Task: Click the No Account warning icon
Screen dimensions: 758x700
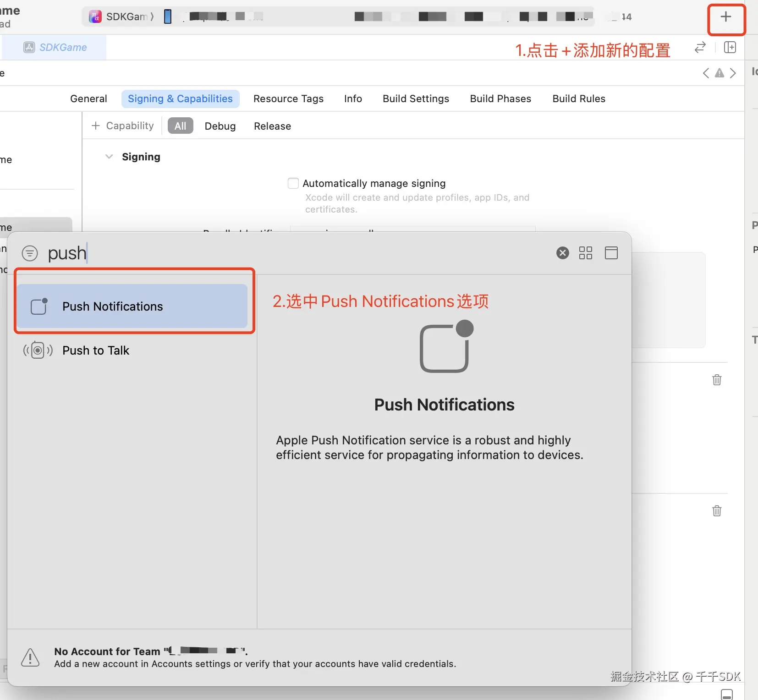Action: (x=30, y=657)
